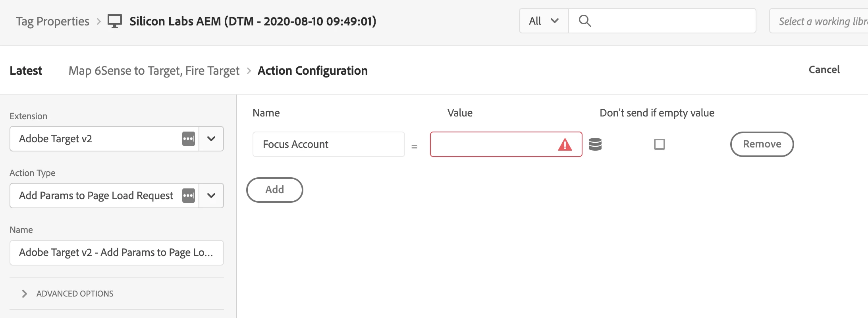
Task: Click the Add parameter button
Action: point(275,190)
